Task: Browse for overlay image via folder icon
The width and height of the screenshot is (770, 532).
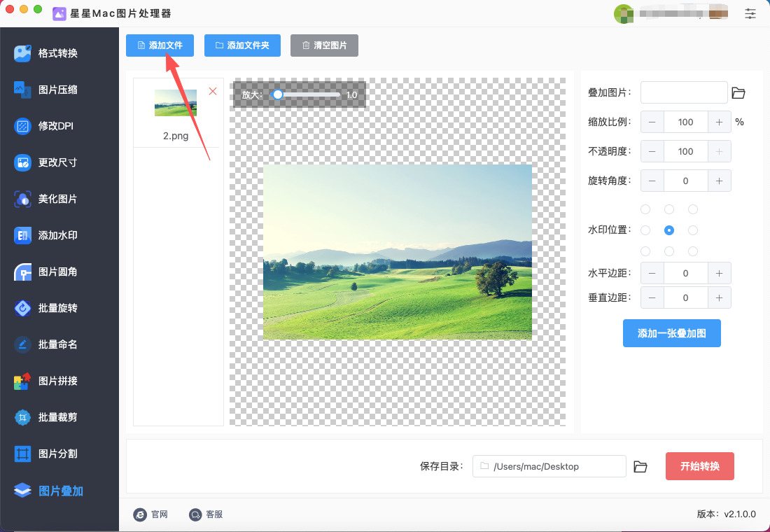Action: coord(738,92)
